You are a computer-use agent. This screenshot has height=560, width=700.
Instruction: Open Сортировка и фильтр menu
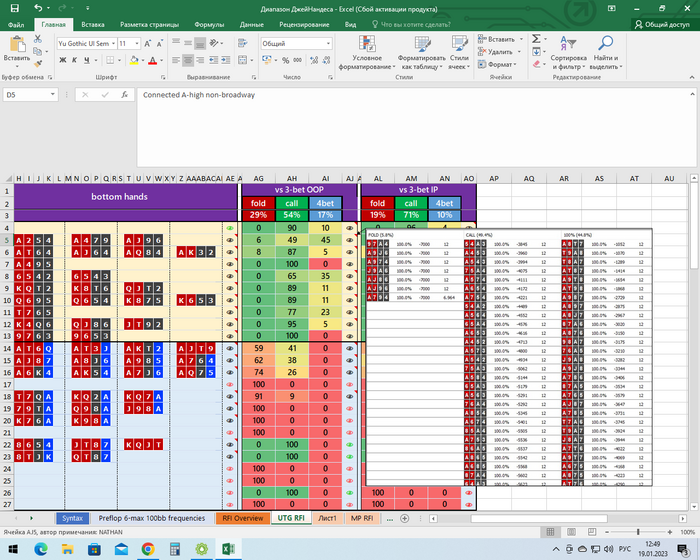[x=568, y=53]
